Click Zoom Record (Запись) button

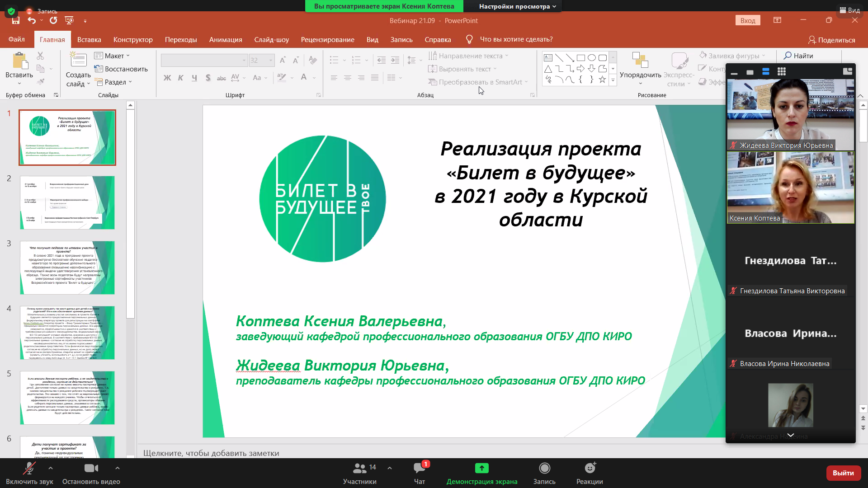(544, 473)
